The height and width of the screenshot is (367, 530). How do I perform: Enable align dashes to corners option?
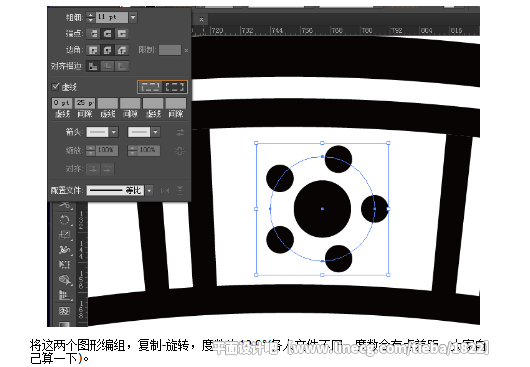(175, 87)
